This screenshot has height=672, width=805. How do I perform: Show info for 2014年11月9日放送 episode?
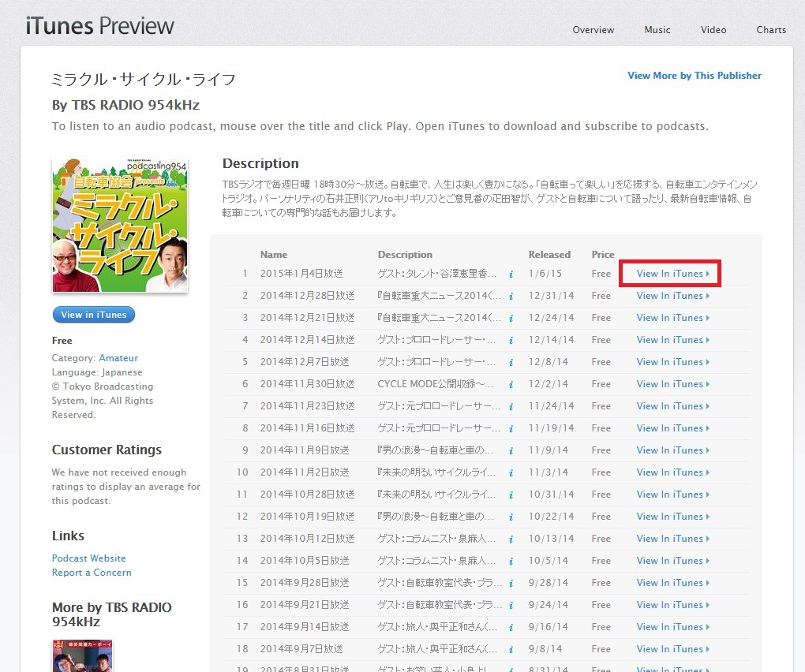(511, 451)
